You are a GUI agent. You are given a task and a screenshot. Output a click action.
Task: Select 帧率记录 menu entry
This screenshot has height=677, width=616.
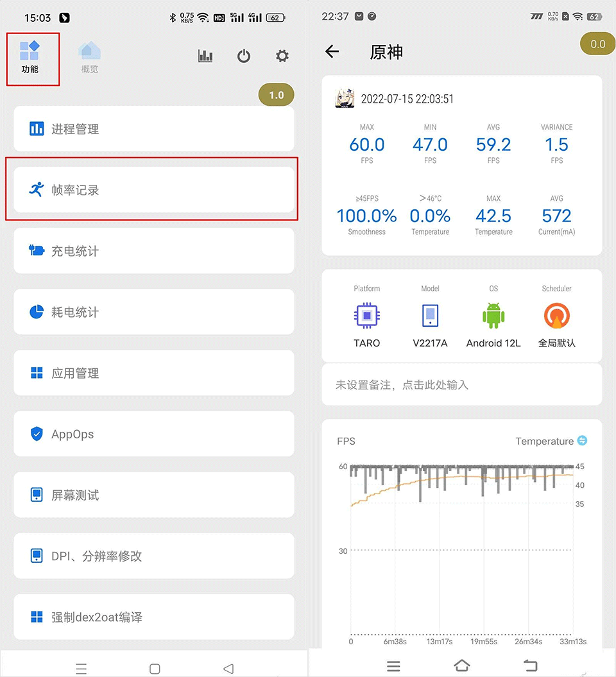click(153, 190)
